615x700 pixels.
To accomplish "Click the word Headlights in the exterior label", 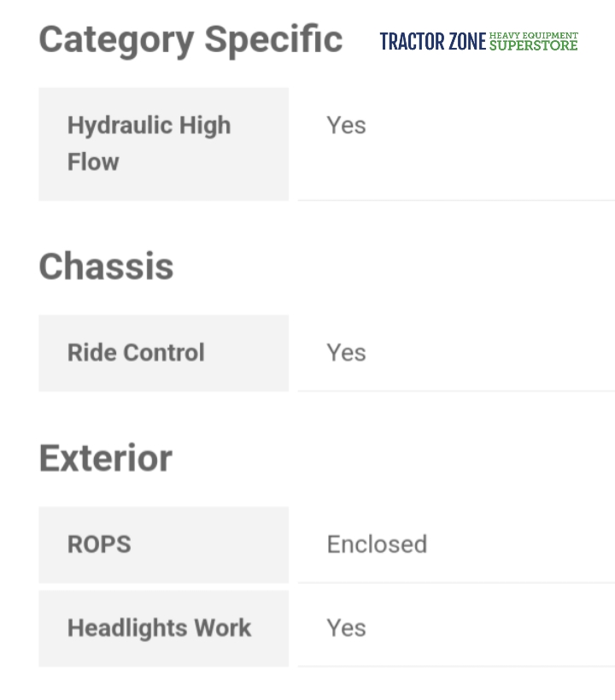I will (127, 628).
